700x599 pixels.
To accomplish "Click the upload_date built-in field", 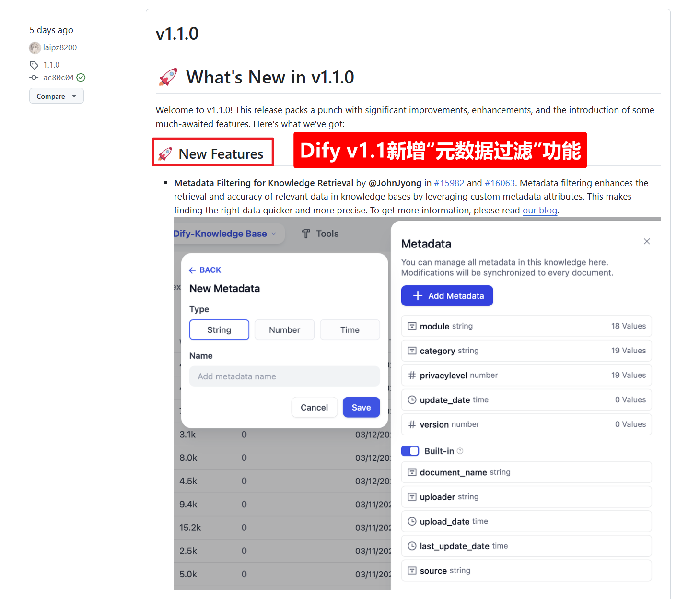I will coord(526,521).
